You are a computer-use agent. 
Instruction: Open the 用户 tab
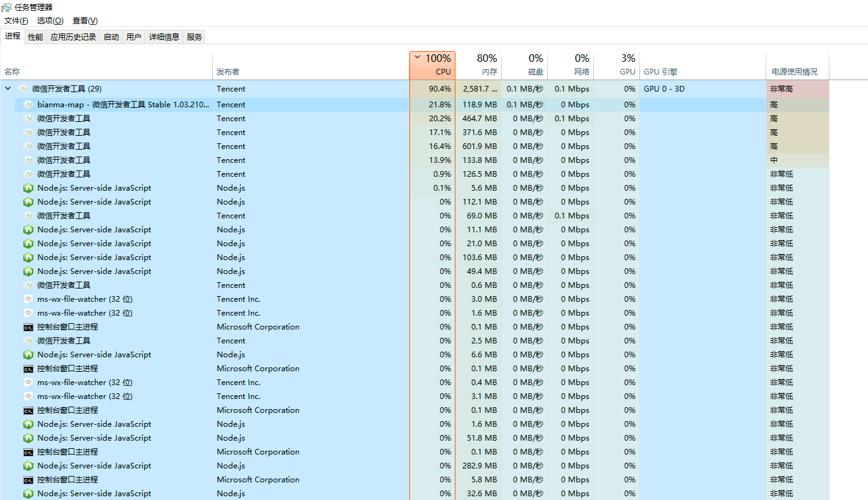point(134,37)
